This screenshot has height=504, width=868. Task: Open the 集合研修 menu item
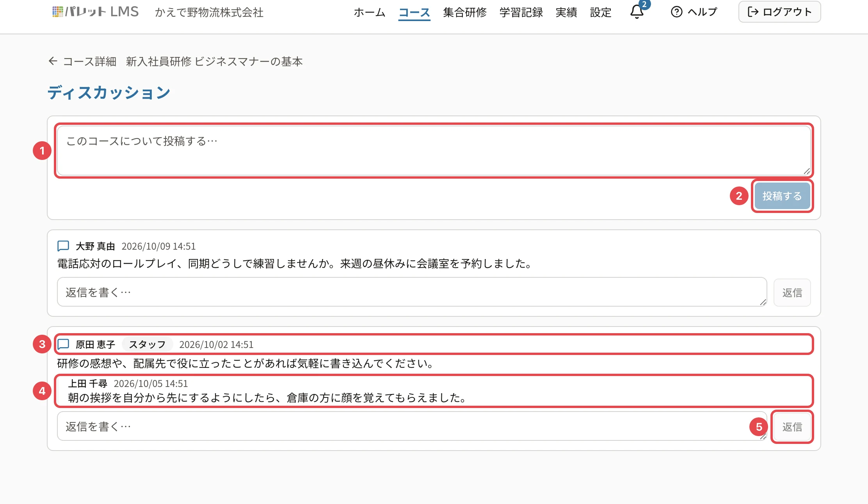coord(465,12)
